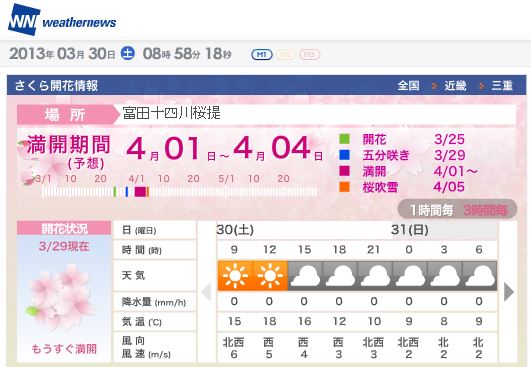Click the blue 土 day-of-week badge
This screenshot has width=531, height=367.
click(x=128, y=53)
